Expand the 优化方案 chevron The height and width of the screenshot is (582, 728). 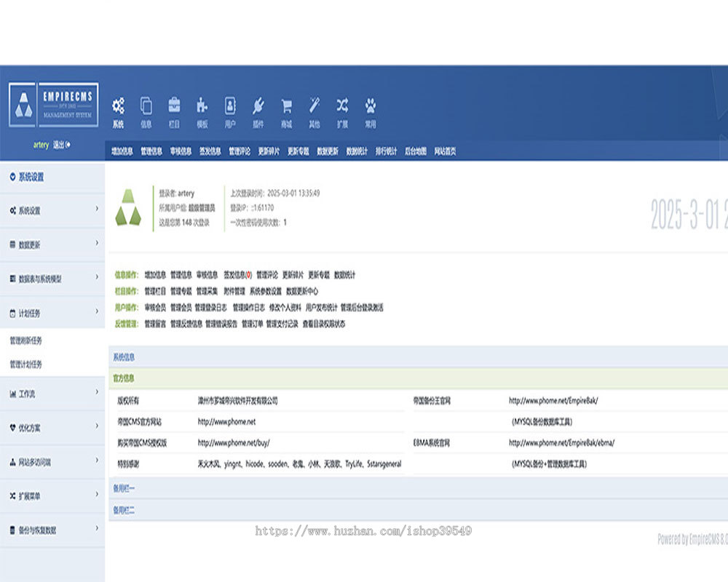[x=97, y=426]
